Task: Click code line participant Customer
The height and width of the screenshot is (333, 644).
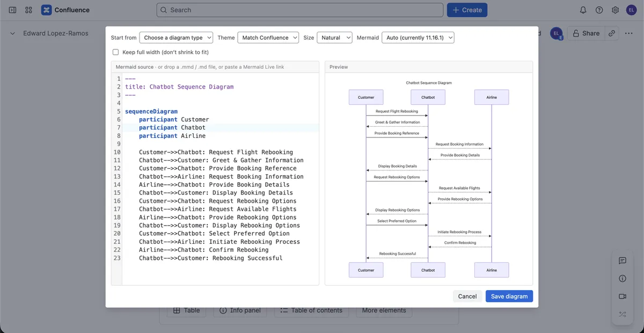Action: click(174, 119)
